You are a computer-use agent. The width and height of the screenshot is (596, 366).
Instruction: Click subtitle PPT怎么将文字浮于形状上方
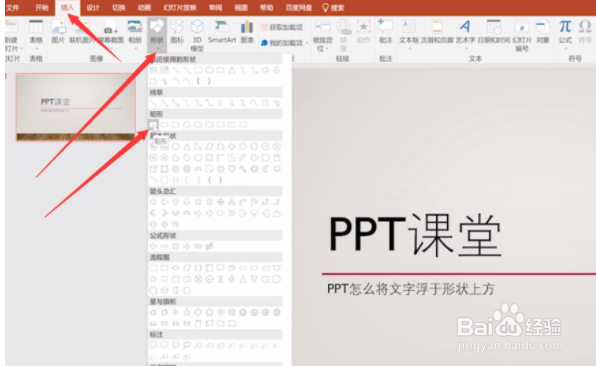click(x=411, y=289)
